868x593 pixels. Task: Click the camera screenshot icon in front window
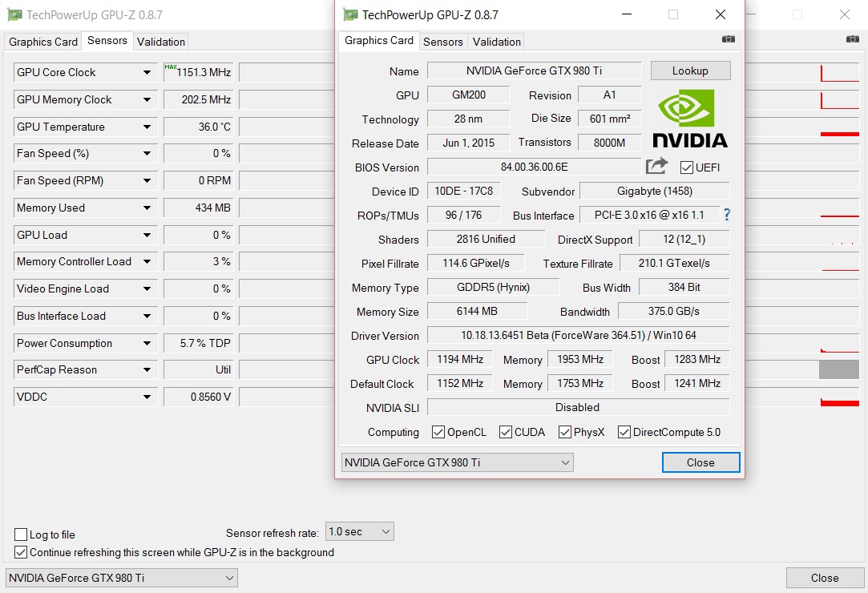[x=728, y=38]
